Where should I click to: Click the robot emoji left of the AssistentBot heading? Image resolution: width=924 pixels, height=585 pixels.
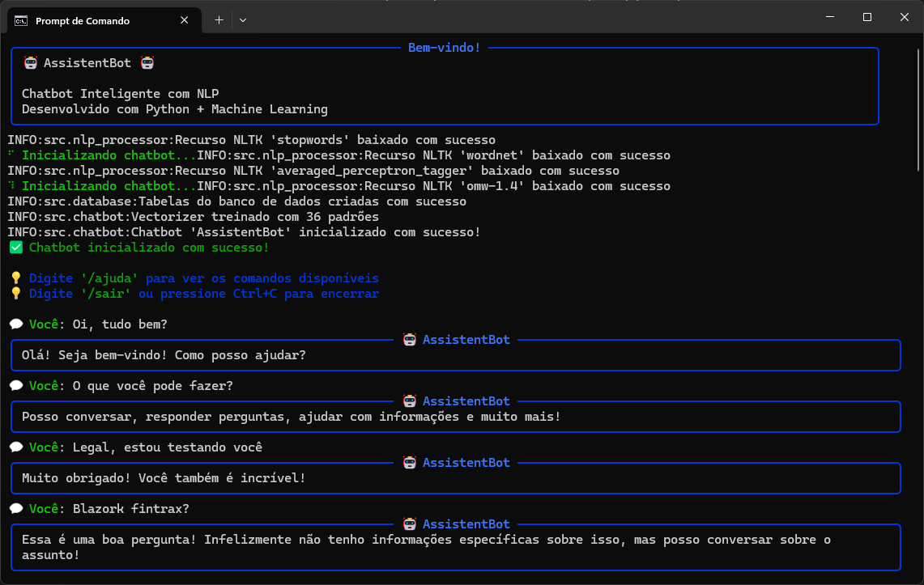click(x=30, y=63)
